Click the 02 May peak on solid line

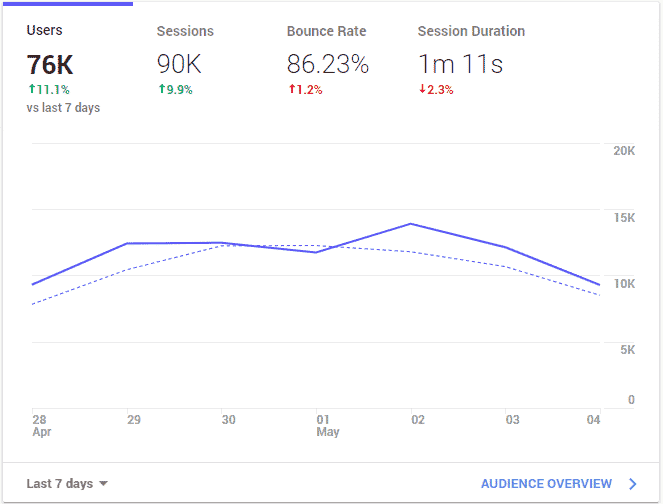(412, 224)
